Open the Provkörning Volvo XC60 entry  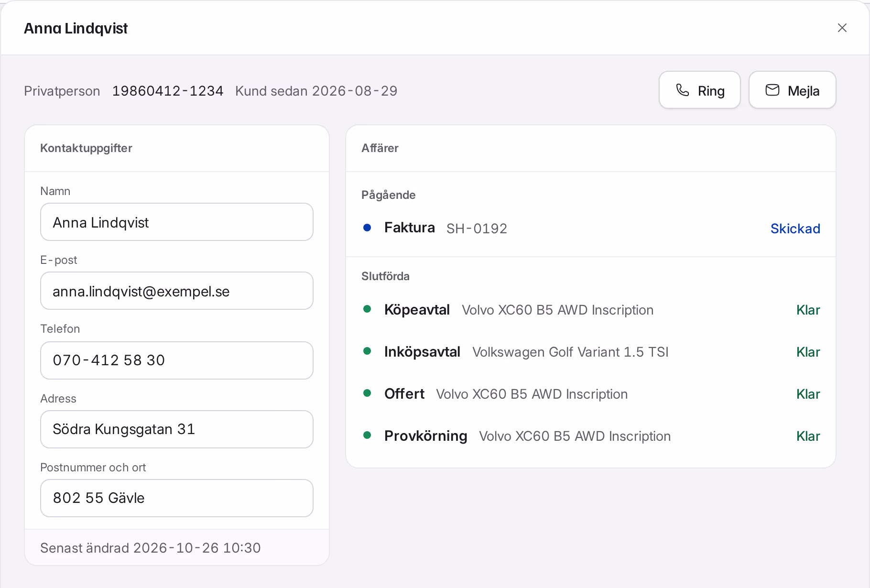(x=591, y=436)
